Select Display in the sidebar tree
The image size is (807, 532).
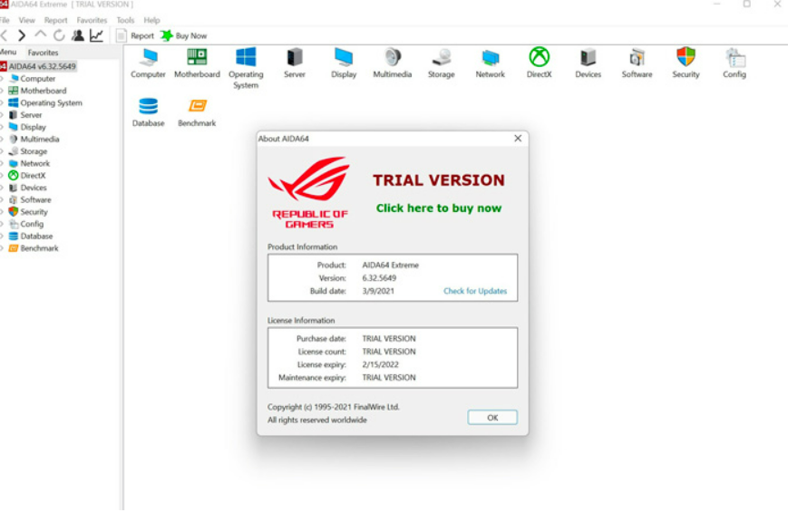[33, 127]
